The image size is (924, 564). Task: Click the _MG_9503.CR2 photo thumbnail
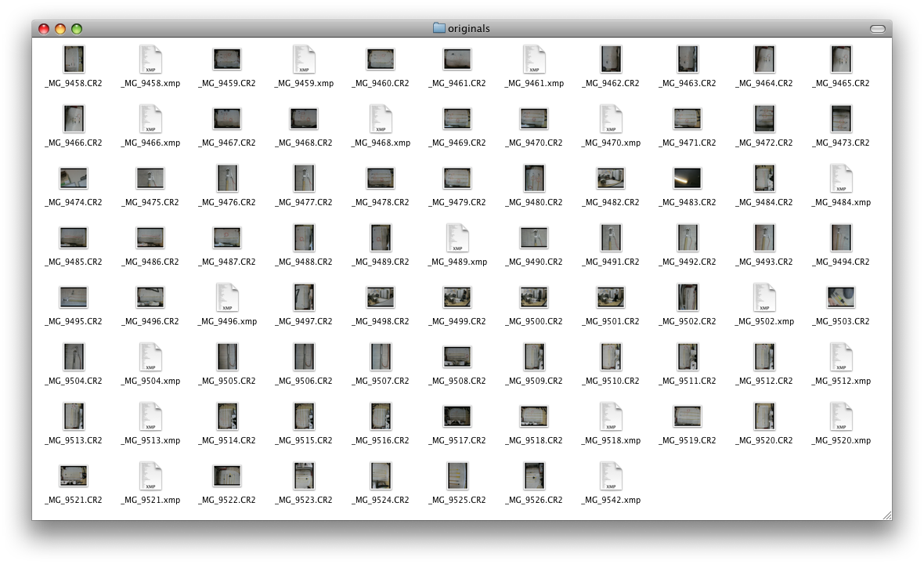pos(841,297)
